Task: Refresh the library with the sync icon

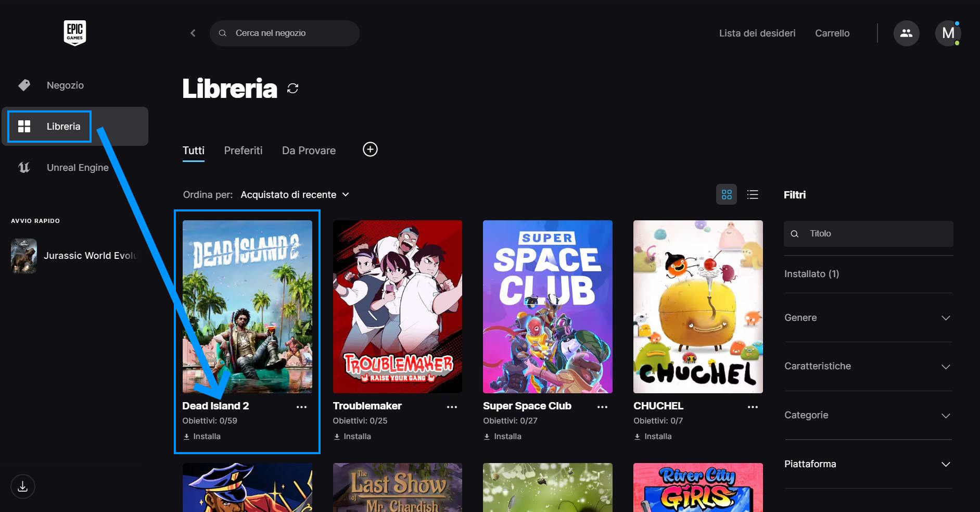Action: (292, 88)
